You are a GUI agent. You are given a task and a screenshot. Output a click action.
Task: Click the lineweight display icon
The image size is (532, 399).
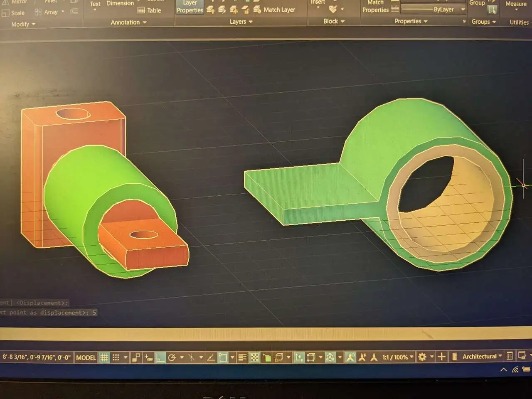coord(242,357)
